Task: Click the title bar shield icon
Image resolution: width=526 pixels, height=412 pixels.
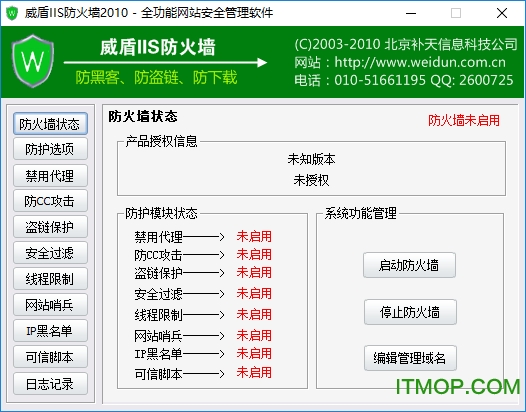Action: 12,13
